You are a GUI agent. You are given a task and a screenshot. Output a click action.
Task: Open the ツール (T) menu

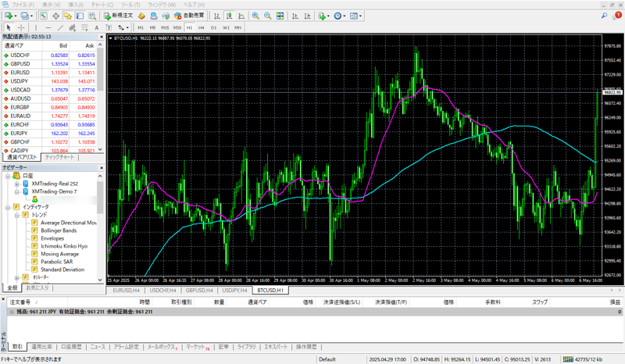(x=130, y=5)
